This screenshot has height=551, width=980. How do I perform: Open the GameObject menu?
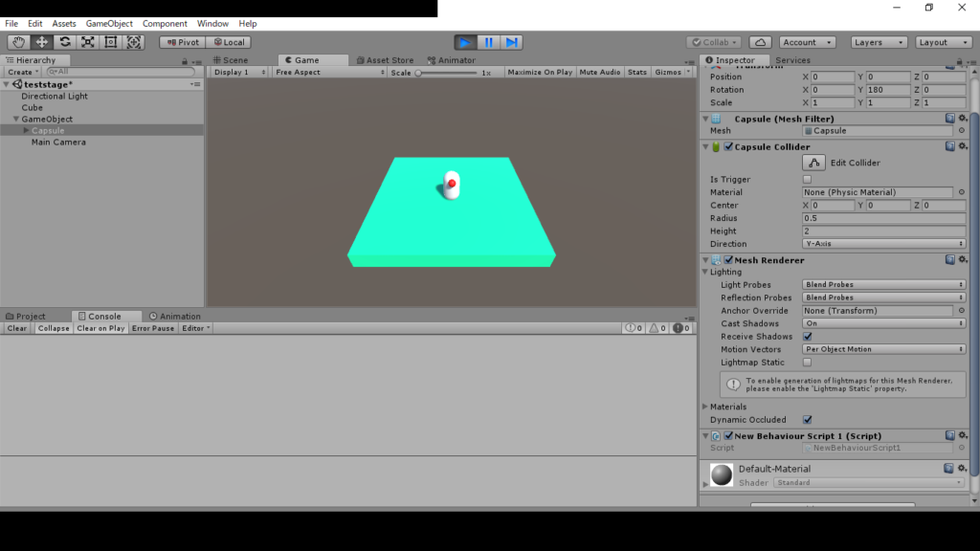coord(109,23)
